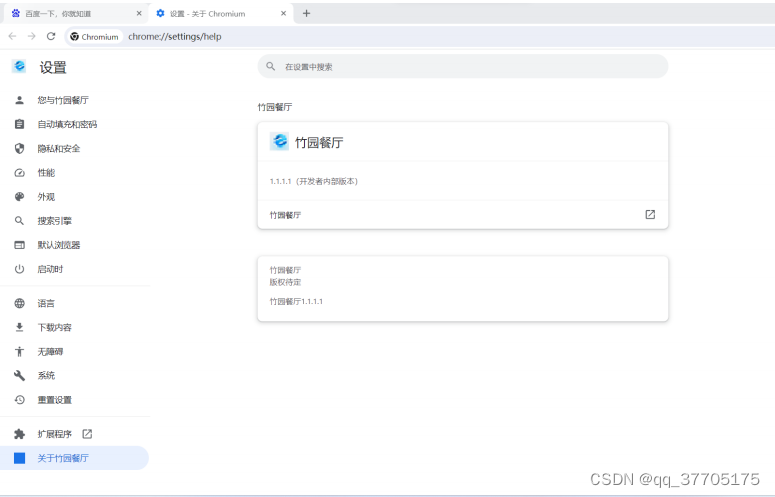This screenshot has height=497, width=775.
Task: Click external link icon beside 扩展程序
Action: coord(87,434)
